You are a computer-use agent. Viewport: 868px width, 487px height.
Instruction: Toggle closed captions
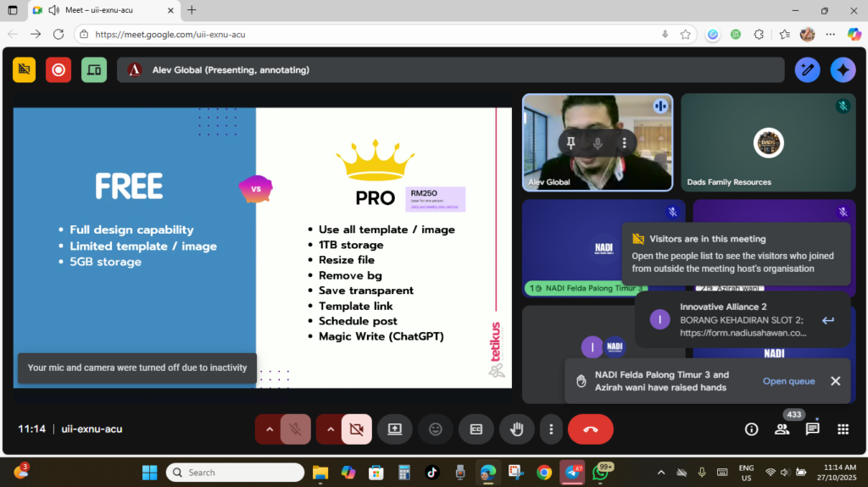[476, 429]
